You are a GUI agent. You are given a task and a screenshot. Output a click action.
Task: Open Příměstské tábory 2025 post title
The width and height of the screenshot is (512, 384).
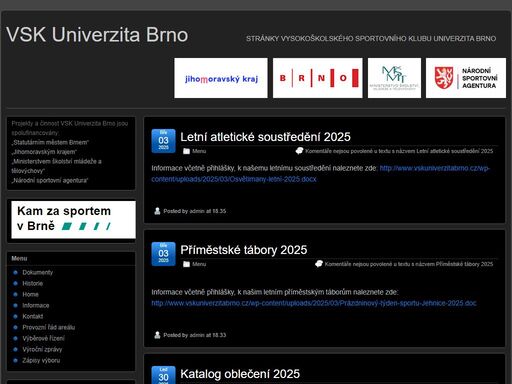[244, 250]
